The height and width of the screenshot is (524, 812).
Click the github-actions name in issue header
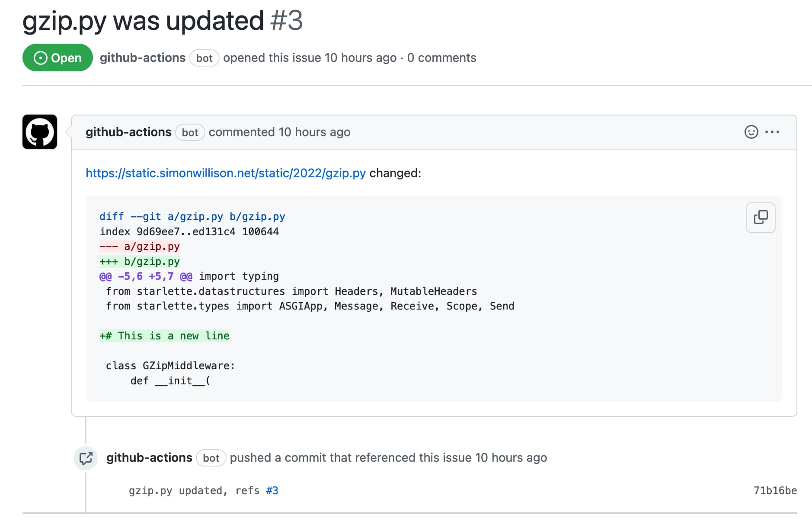(143, 58)
